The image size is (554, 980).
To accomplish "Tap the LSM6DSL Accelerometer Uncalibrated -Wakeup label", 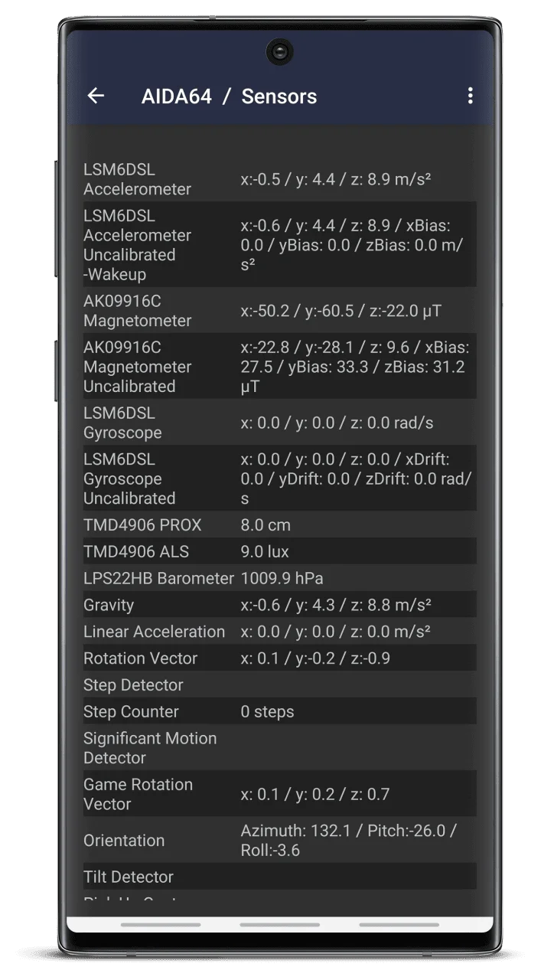I will click(x=138, y=245).
